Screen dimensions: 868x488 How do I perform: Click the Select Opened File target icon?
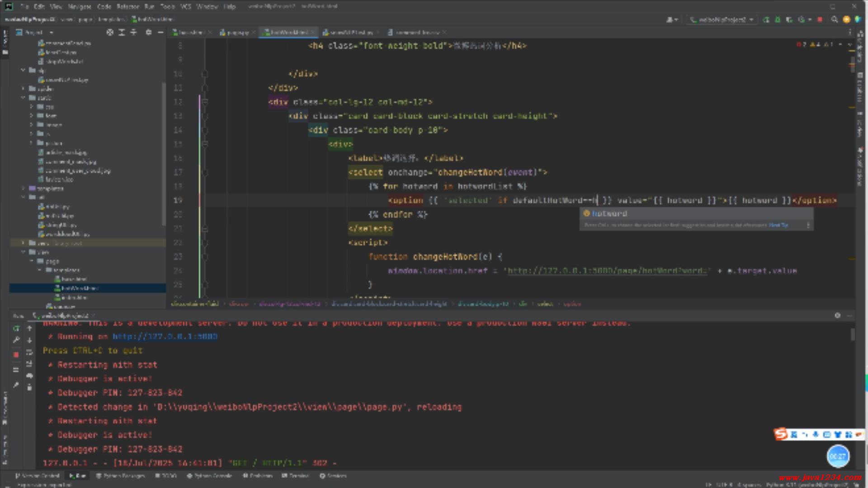coord(110,32)
